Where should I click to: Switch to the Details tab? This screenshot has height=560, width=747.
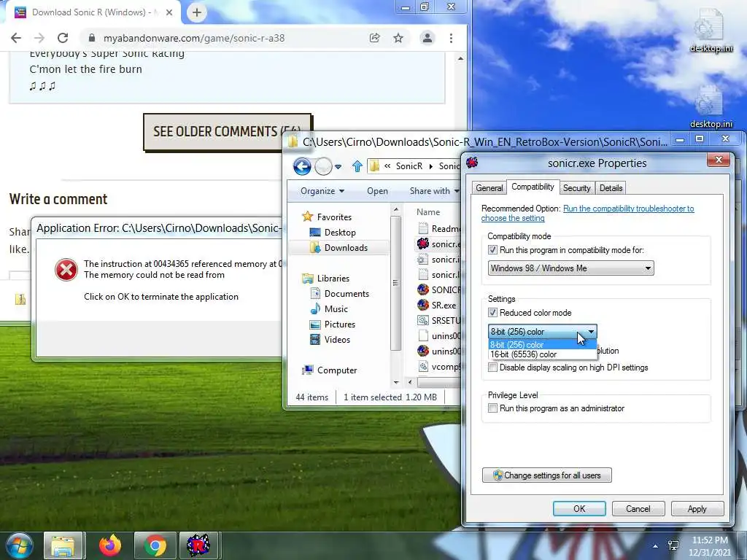pyautogui.click(x=611, y=188)
